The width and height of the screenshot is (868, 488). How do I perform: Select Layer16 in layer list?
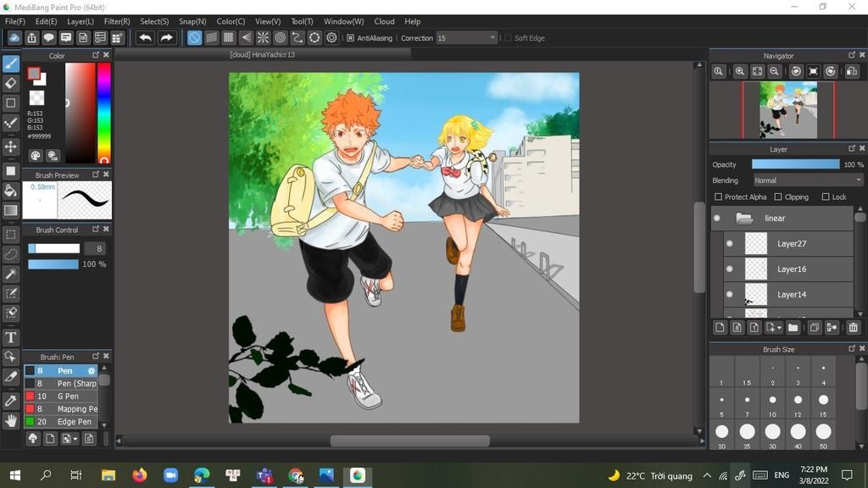789,269
